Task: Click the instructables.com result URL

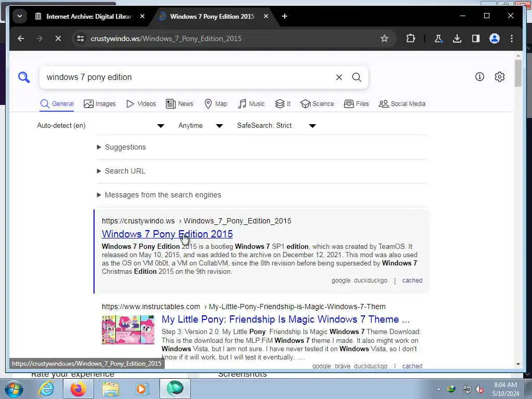Action: pyautogui.click(x=244, y=307)
